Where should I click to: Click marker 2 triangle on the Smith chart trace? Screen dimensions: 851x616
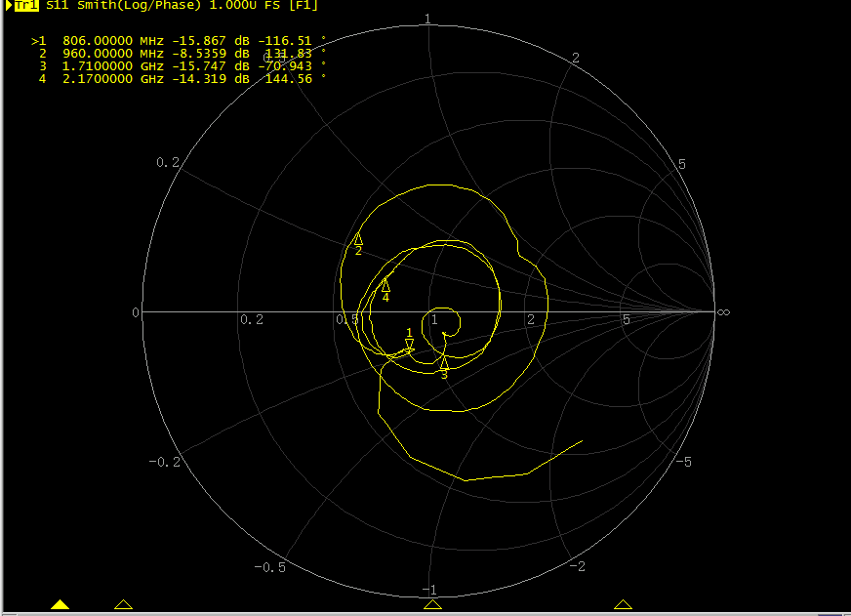358,239
